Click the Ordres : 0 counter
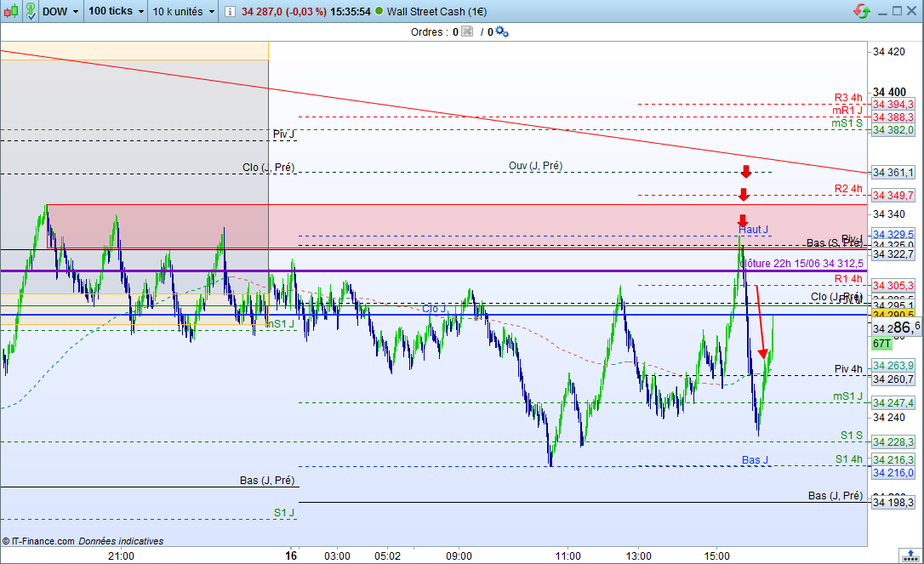 click(x=434, y=31)
